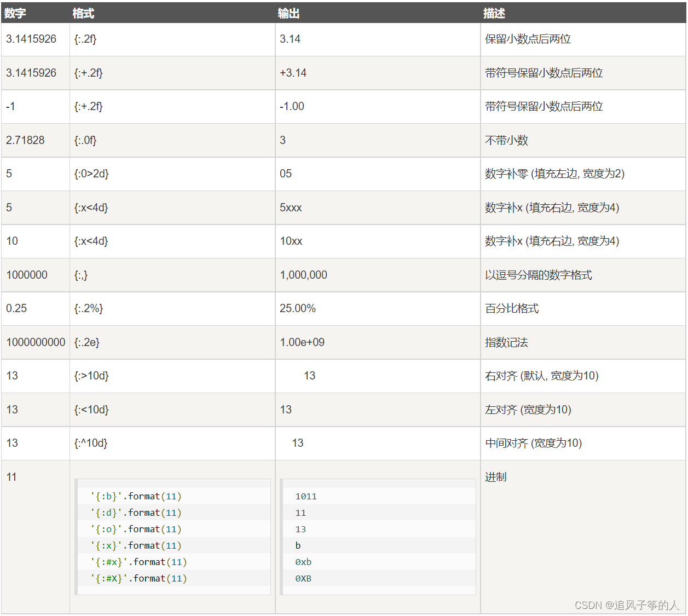Click the output value 0xb
688x616 pixels.
click(x=305, y=562)
